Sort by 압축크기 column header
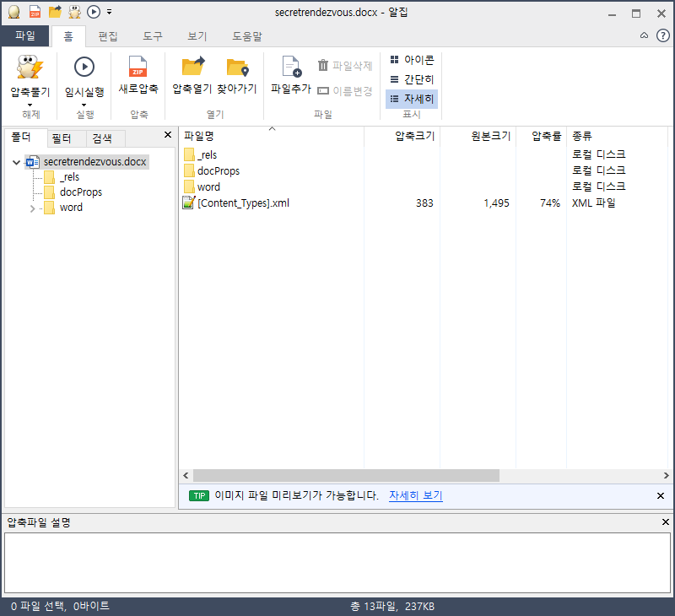Viewport: 675px width, 616px height. 402,136
